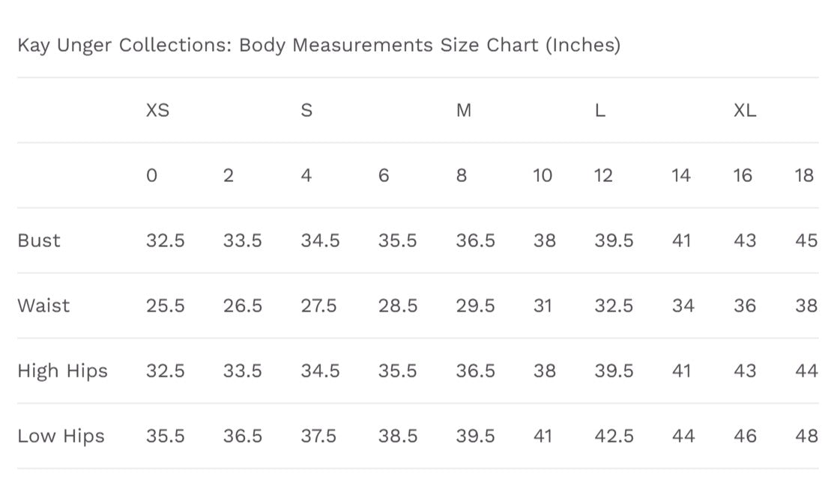This screenshot has height=504, width=837.
Task: Click numeric size 0 in header row
Action: pyautogui.click(x=152, y=176)
